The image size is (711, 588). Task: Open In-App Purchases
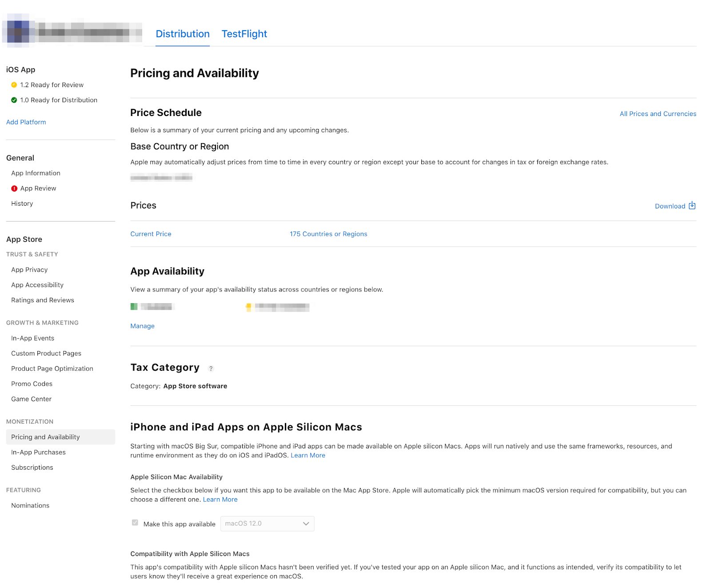coord(38,452)
